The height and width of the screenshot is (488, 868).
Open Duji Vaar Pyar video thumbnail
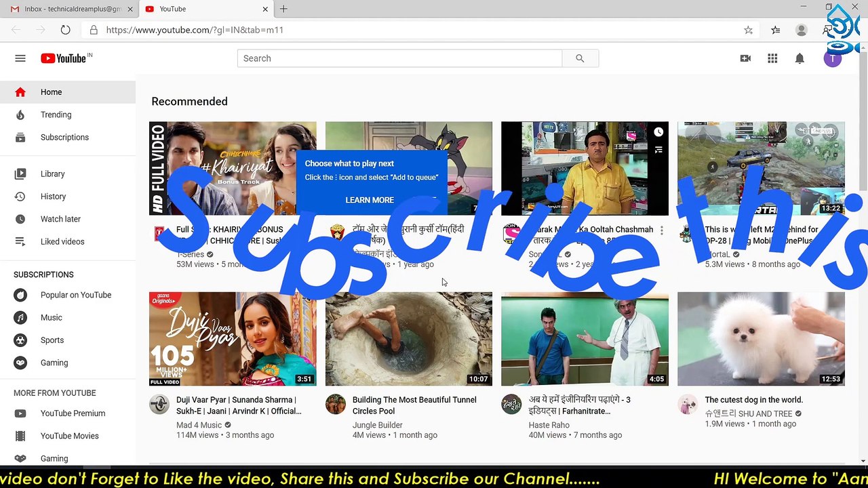point(233,339)
